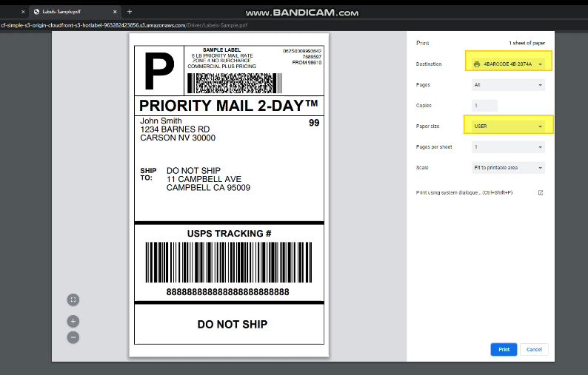The image size is (588, 375).
Task: Click the Cancel button
Action: [534, 350]
